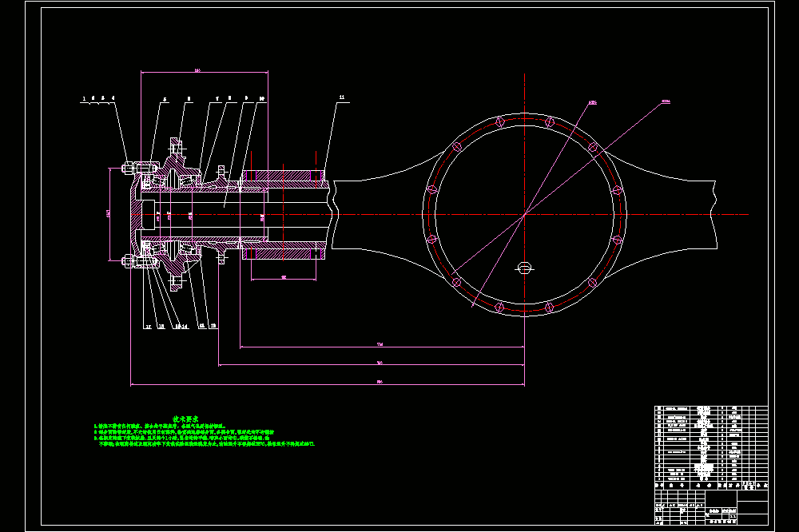The image size is (799, 532).
Task: Pick the top bolt hole right of vertical centerline
Action: [x=550, y=121]
